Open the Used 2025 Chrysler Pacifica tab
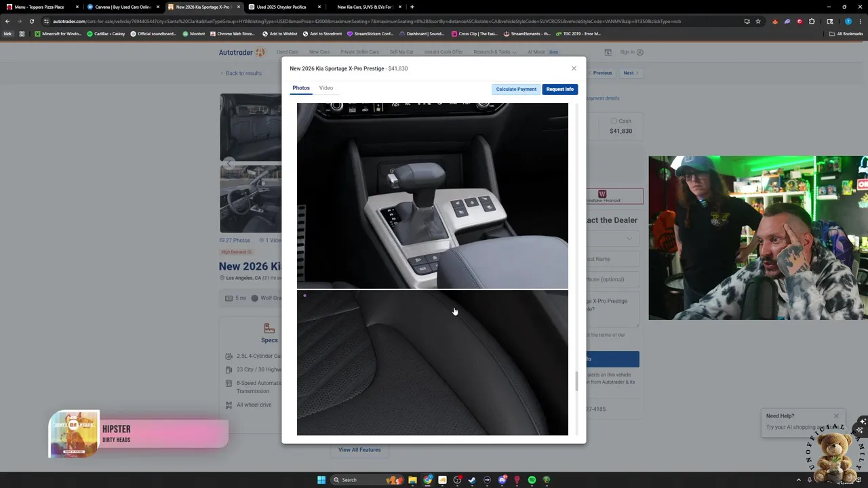 285,7
